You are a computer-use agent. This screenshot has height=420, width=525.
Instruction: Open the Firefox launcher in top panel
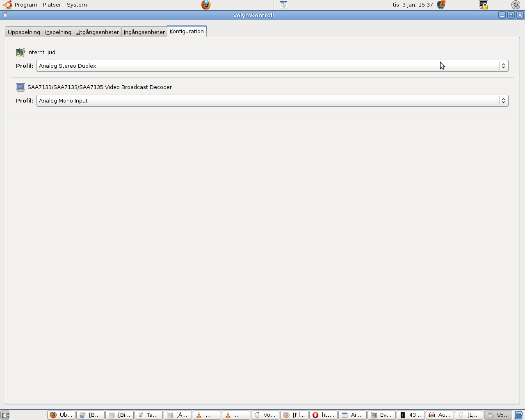[x=206, y=5]
